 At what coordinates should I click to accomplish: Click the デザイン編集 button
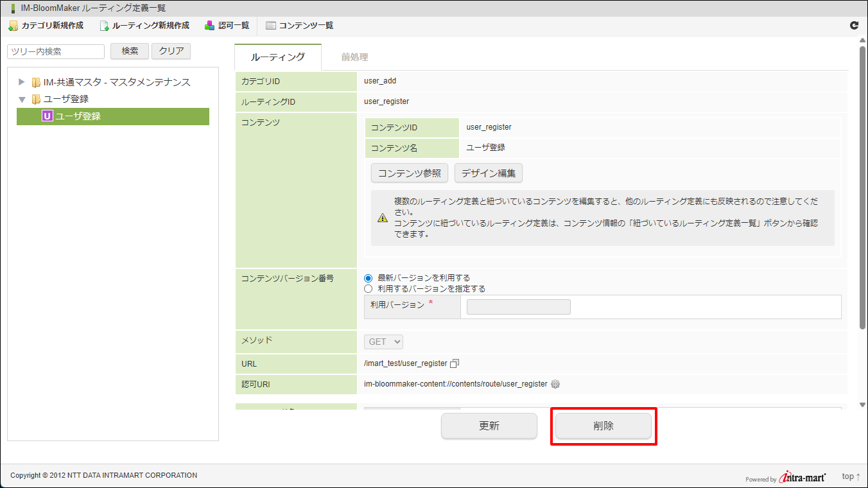[488, 173]
